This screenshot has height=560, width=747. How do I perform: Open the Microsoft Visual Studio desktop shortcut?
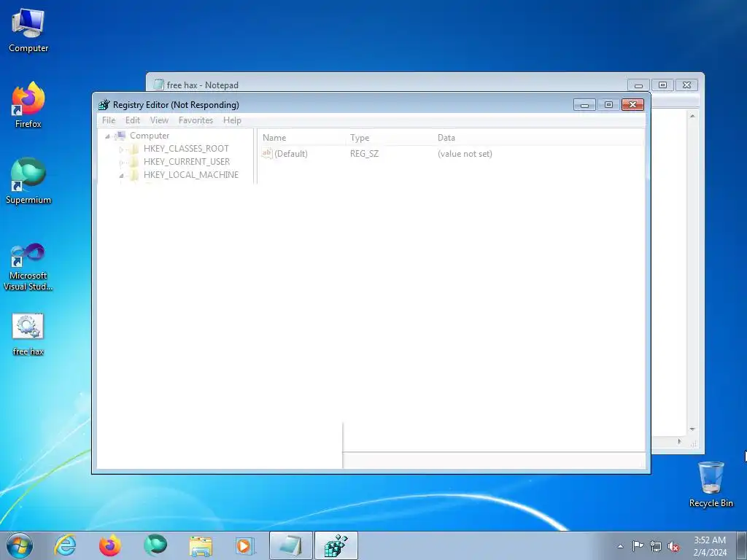28,267
